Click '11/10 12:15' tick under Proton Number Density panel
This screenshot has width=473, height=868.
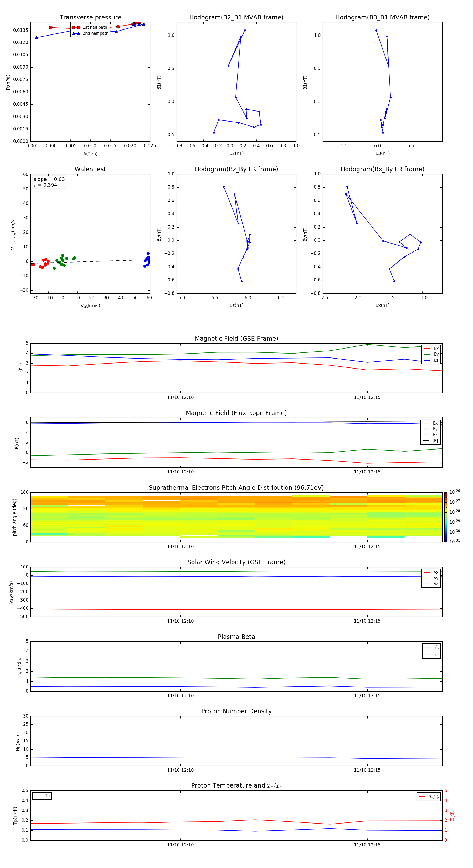point(367,770)
